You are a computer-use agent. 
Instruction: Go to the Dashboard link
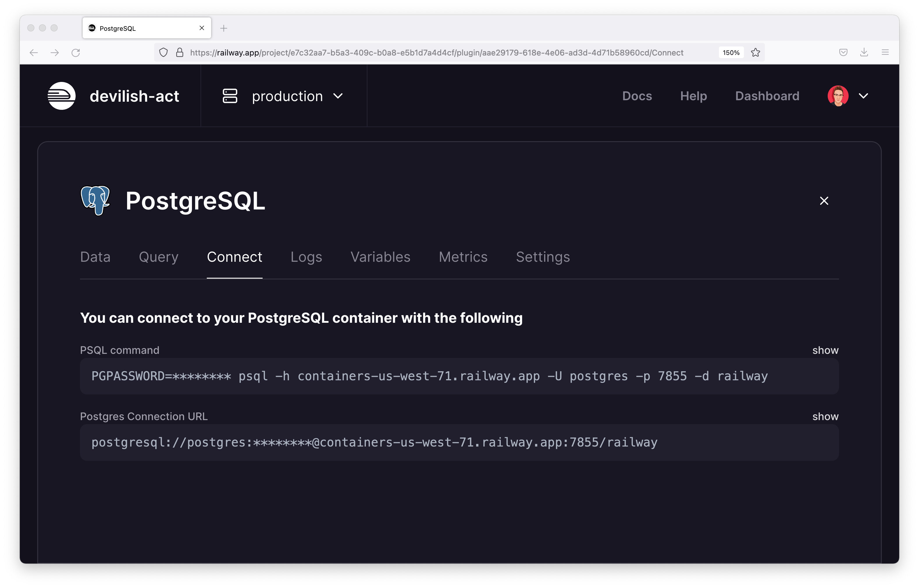click(x=767, y=96)
